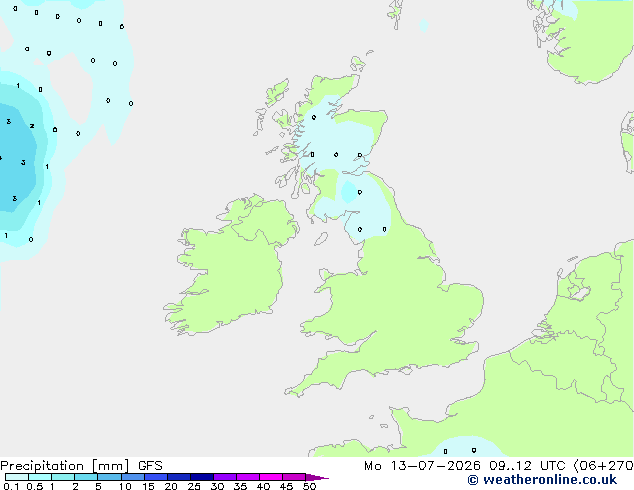Click the legend label '5'

(x=98, y=486)
